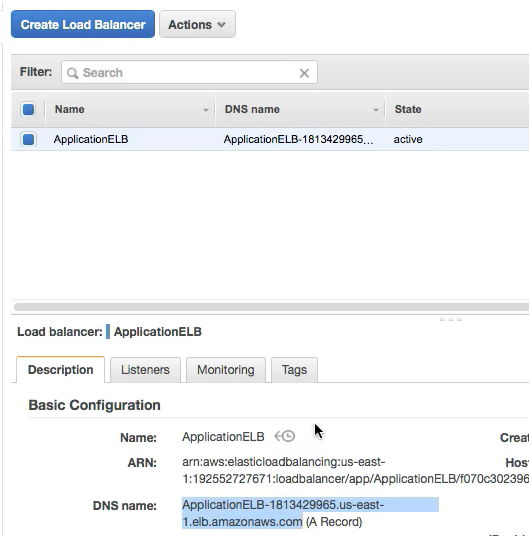Click the DNS name column sort arrow
Viewport: 529px width, 536px height.
coord(376,110)
